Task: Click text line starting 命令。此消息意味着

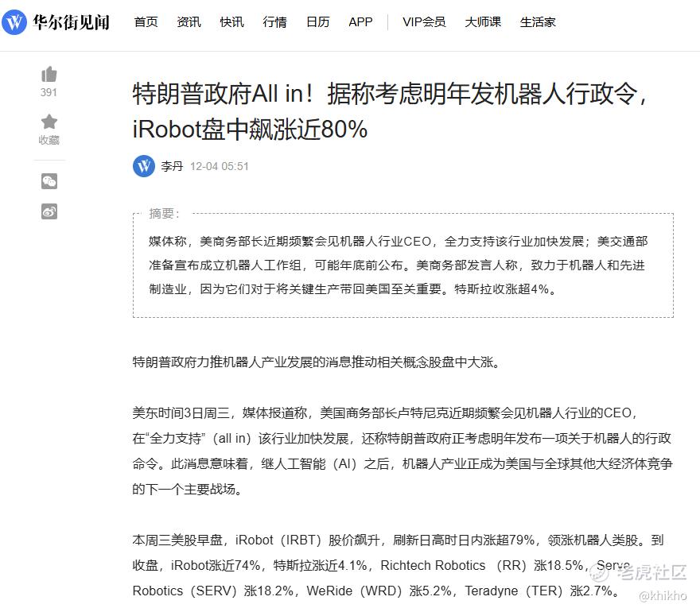Action: (402, 464)
